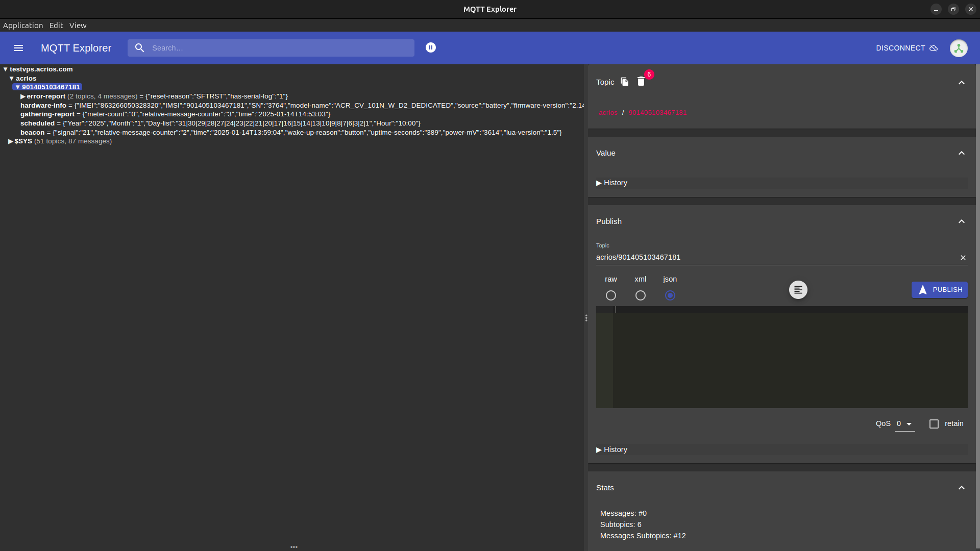Expand the $SYS topic tree
The height and width of the screenshot is (551, 980).
11,141
